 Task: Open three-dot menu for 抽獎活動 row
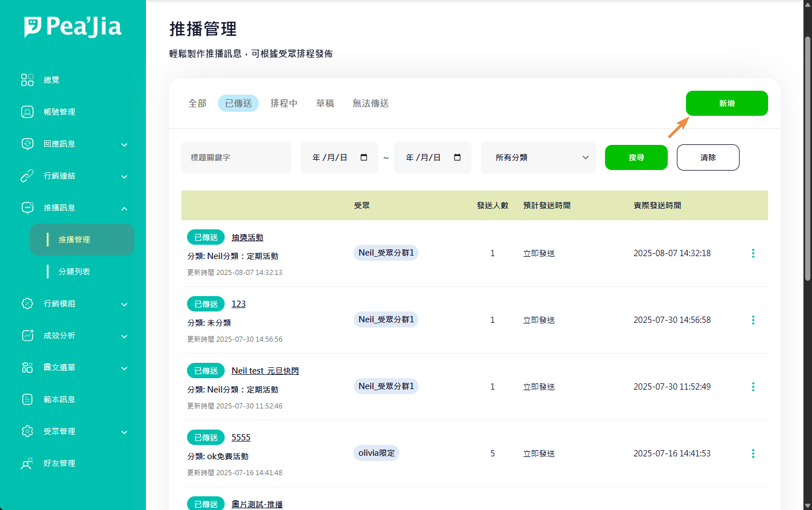click(x=753, y=253)
